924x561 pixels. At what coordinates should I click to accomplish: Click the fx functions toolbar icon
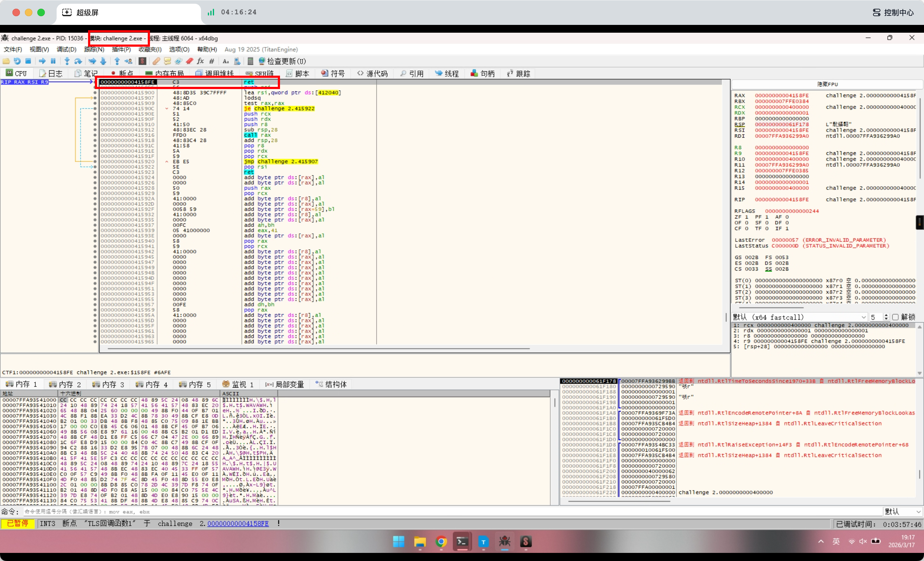[x=201, y=61]
